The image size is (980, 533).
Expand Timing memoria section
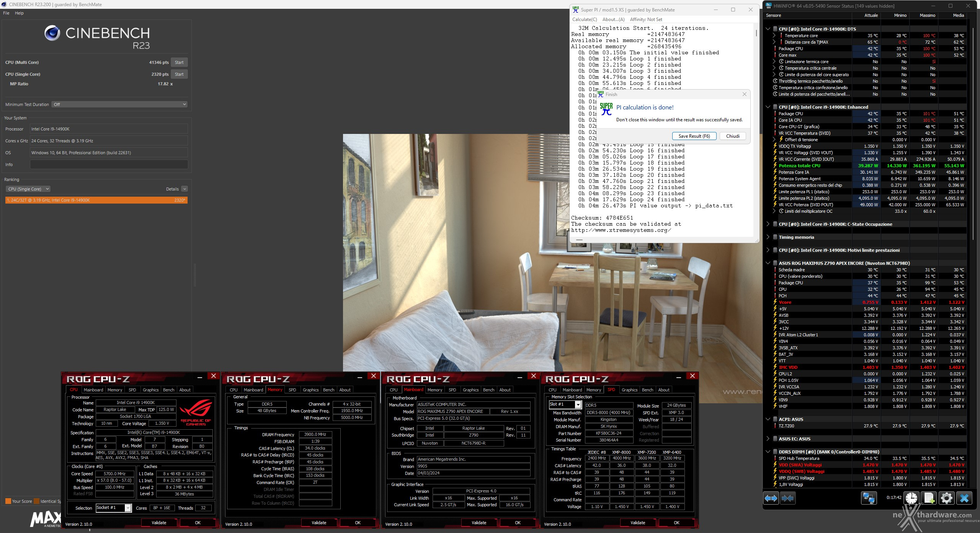[x=768, y=237]
